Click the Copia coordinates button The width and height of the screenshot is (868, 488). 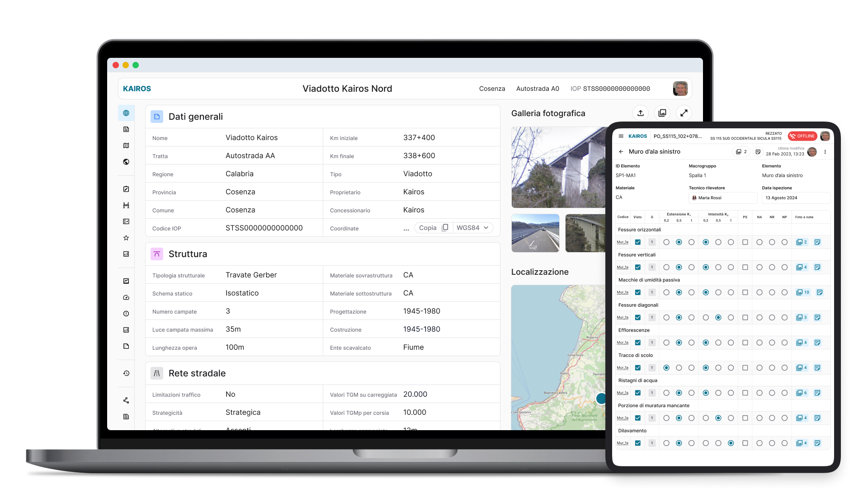tap(433, 228)
